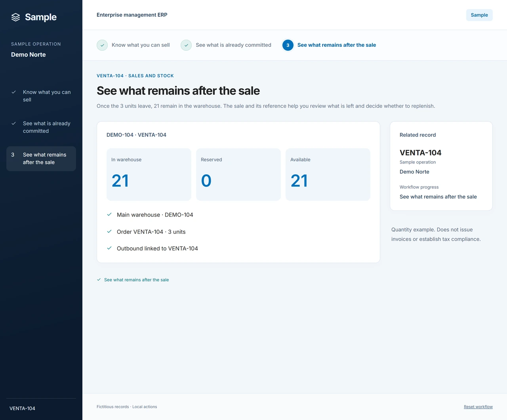Image resolution: width=507 pixels, height=420 pixels.
Task: Click the 'Reset workflow' link
Action: [478, 407]
